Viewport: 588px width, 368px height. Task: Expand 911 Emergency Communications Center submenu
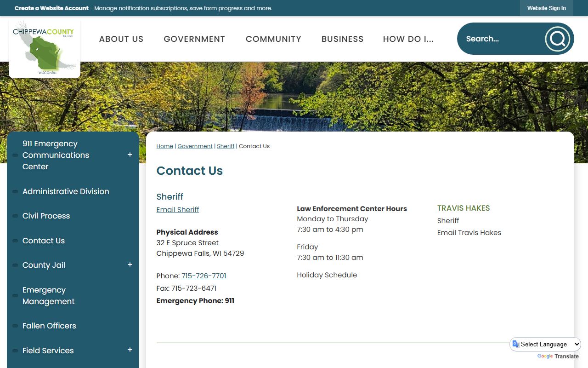point(130,155)
